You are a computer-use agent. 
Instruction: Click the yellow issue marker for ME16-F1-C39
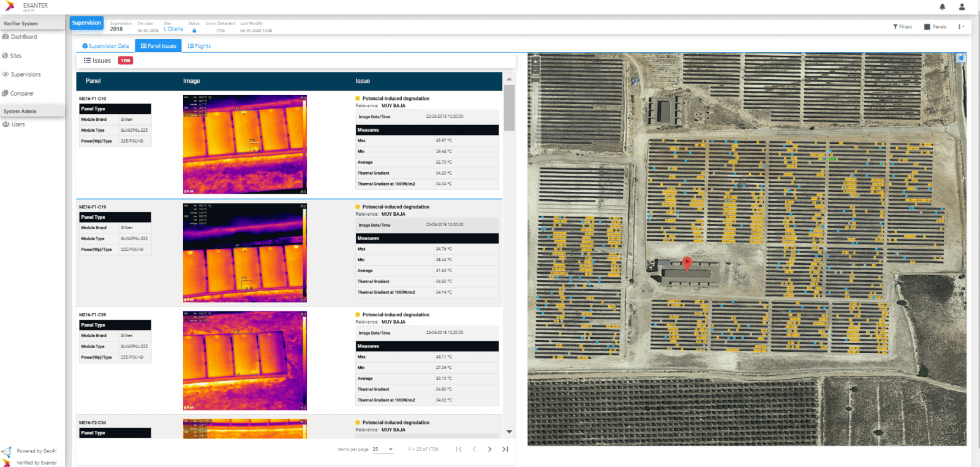pyautogui.click(x=358, y=315)
